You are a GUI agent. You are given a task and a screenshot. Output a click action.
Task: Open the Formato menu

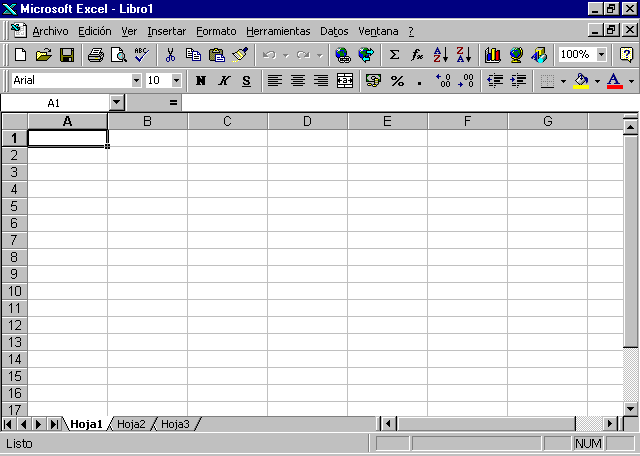pos(216,31)
